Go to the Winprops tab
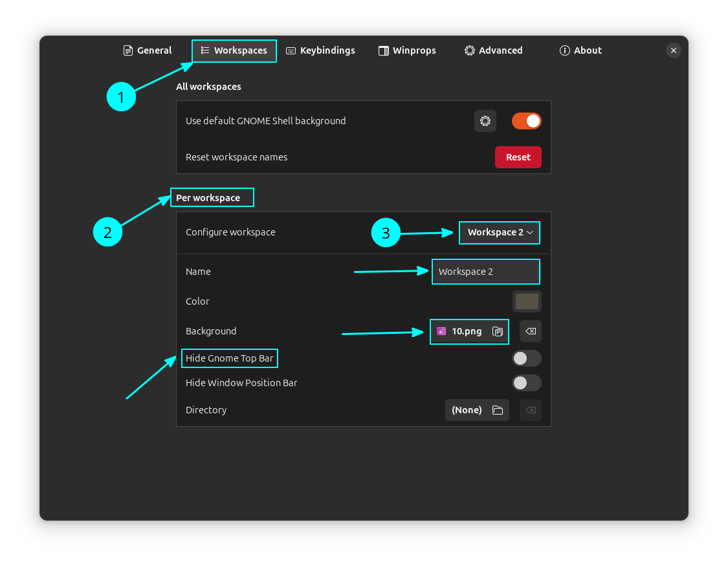Viewport: 728px width, 564px height. click(x=407, y=50)
